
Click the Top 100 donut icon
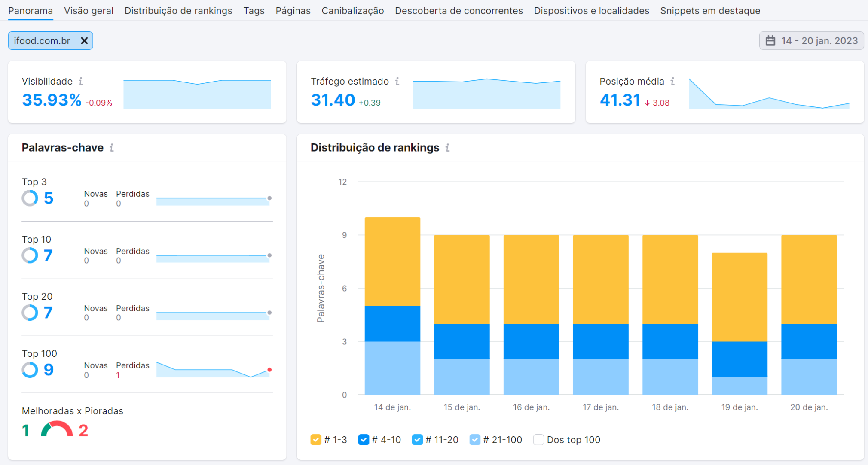(30, 370)
